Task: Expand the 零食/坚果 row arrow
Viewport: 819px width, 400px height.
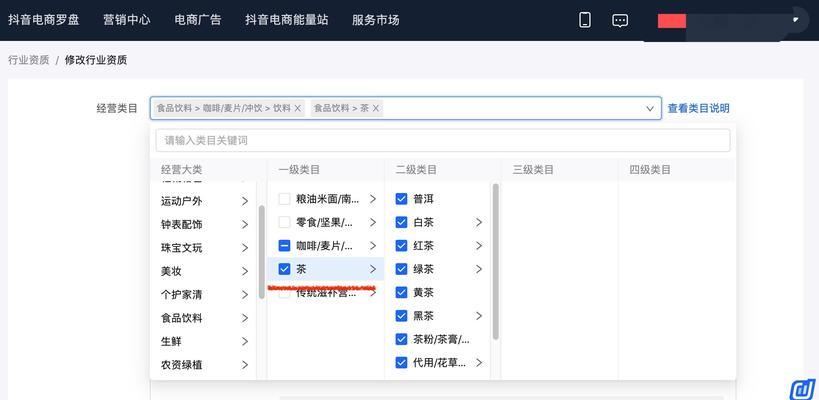Action: tap(372, 222)
